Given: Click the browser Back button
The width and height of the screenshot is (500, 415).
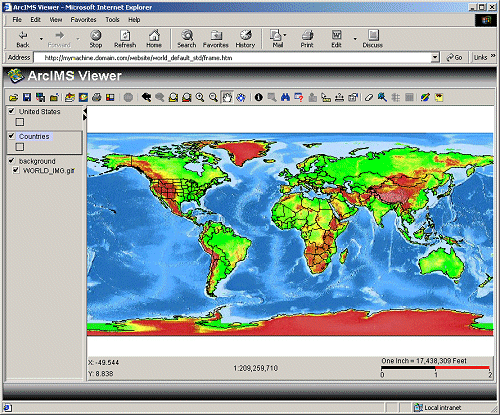Looking at the screenshot, I should [23, 39].
